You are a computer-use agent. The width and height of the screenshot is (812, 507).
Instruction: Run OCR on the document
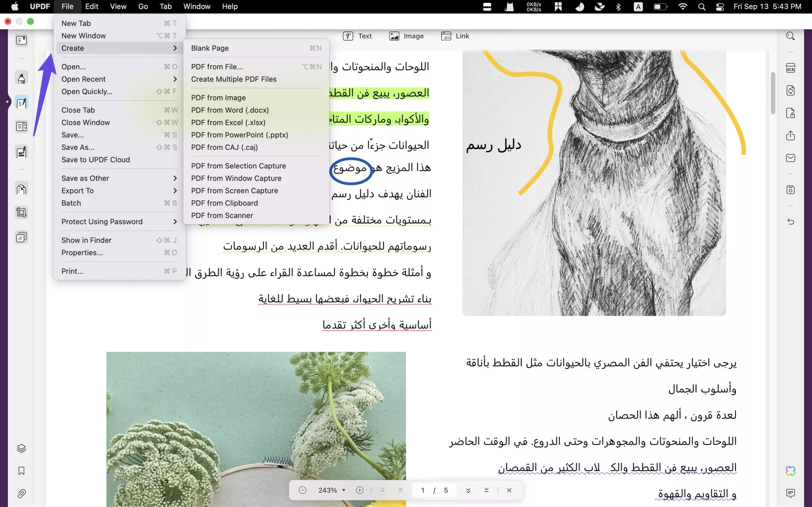(791, 67)
